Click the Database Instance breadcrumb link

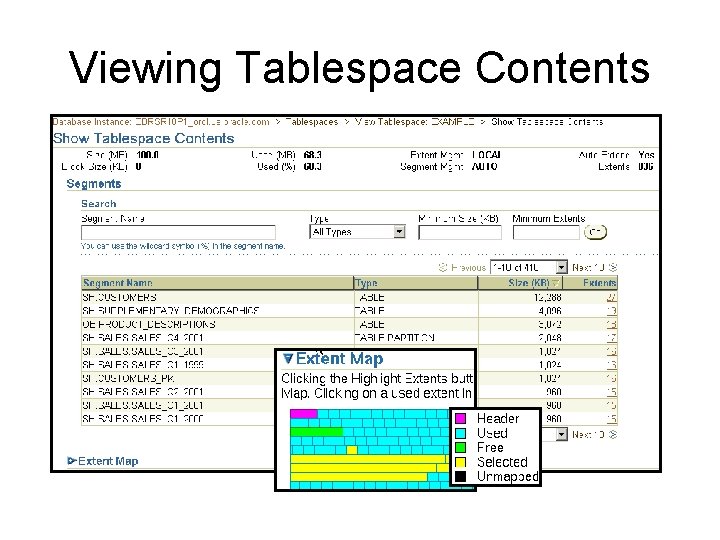161,122
